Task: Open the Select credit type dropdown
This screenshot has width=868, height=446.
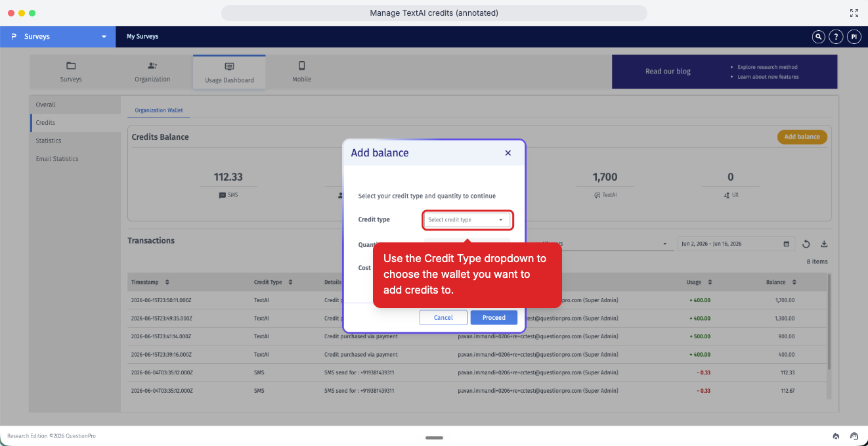Action: [x=467, y=219]
